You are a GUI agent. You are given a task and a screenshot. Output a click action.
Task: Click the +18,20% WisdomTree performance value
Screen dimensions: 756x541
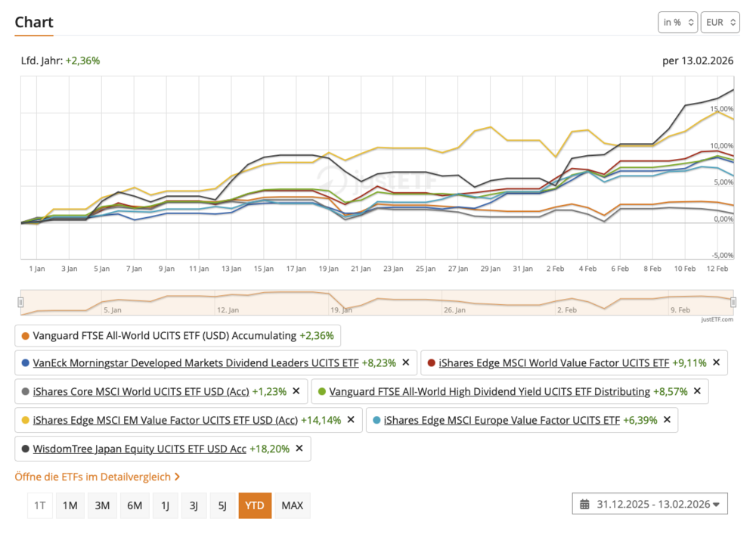pos(270,449)
